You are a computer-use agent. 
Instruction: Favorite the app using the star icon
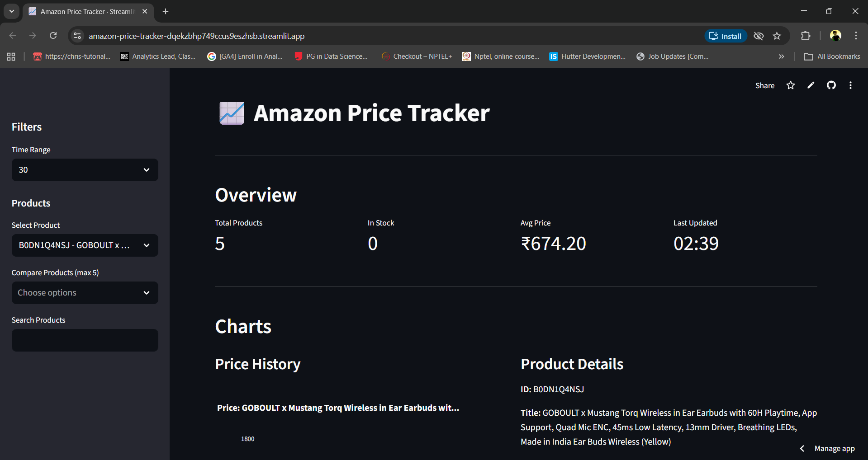790,85
